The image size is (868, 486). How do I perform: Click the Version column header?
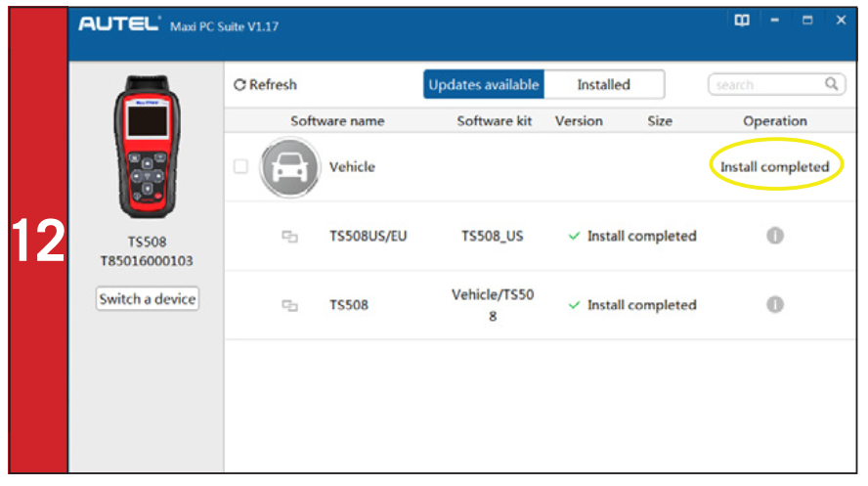coord(579,121)
